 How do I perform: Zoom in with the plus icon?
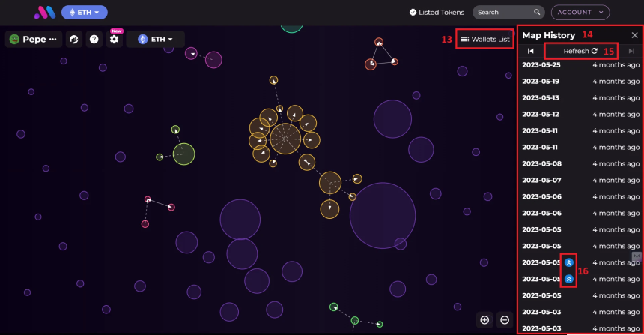pos(484,320)
